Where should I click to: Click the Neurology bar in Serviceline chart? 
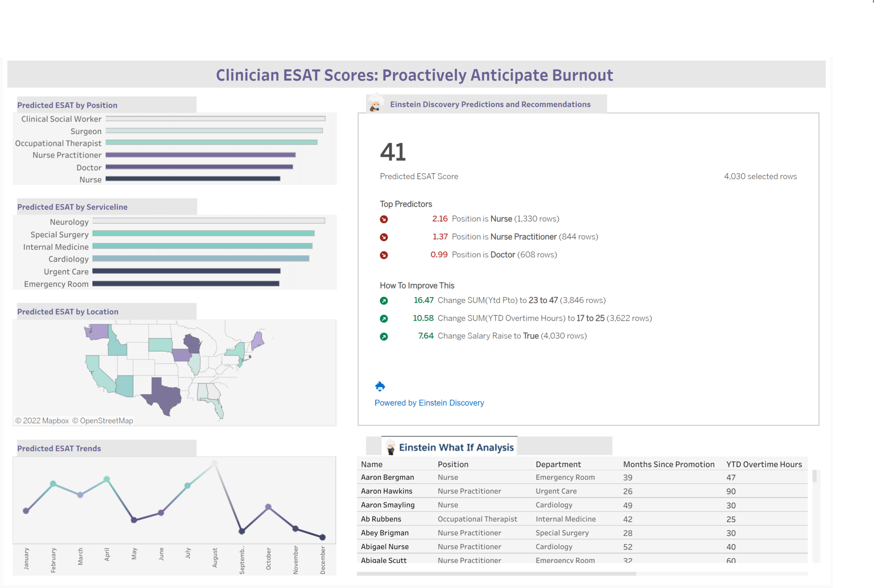pos(208,221)
